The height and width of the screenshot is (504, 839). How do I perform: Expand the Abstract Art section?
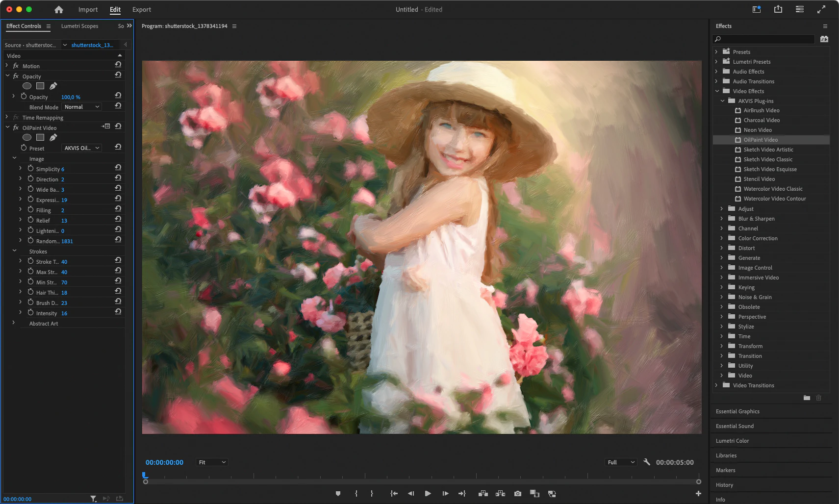[14, 323]
